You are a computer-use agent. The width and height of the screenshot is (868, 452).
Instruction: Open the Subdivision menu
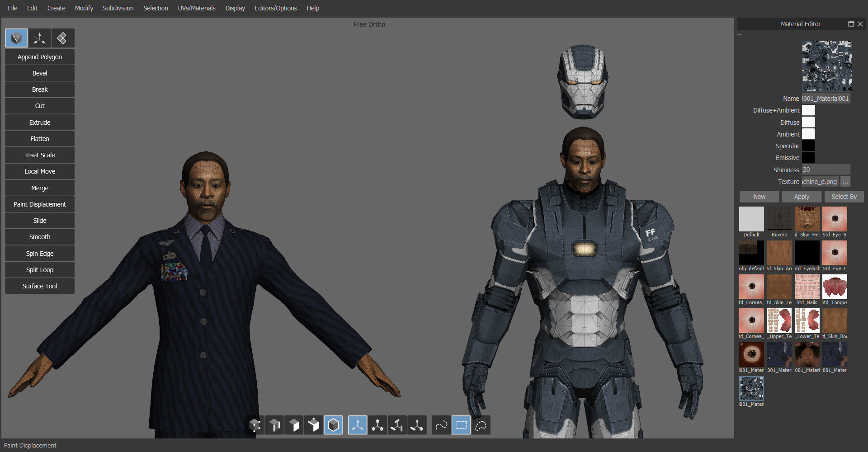(118, 8)
